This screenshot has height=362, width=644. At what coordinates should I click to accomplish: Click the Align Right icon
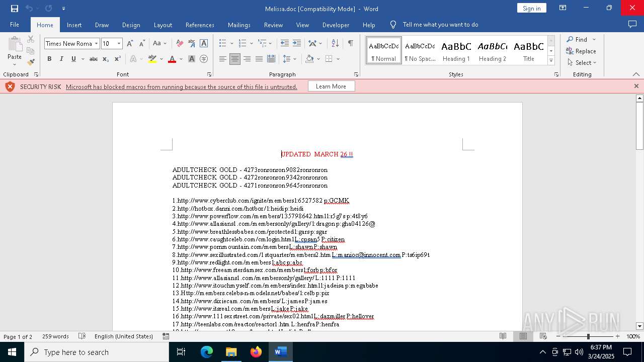click(247, 59)
